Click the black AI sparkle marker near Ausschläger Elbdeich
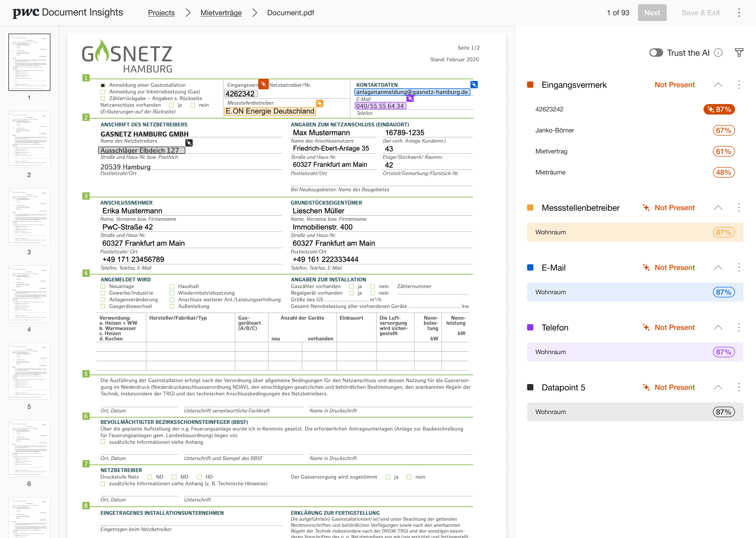Image resolution: width=756 pixels, height=538 pixels. 189,143
